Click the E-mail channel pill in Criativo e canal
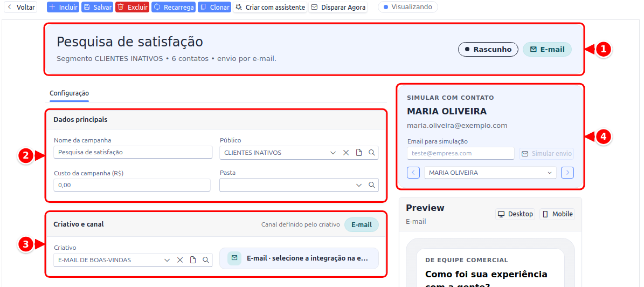Screen dimensions: 644x287 [362, 225]
